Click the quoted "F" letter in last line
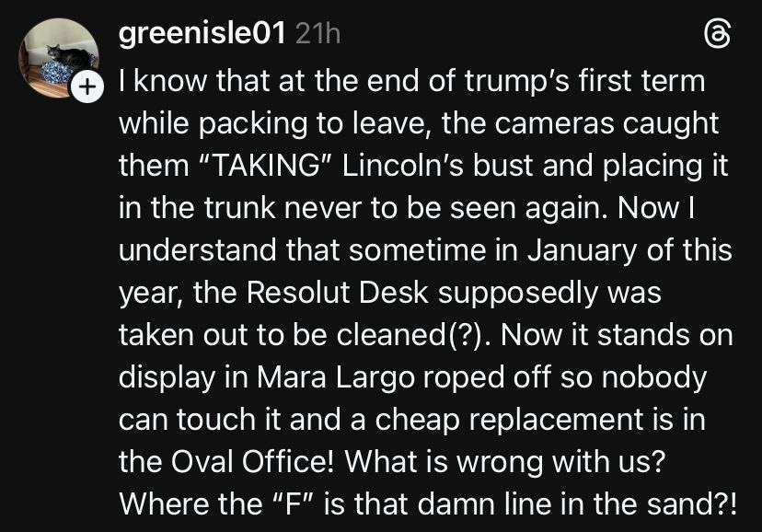This screenshot has width=762, height=532. [x=291, y=503]
